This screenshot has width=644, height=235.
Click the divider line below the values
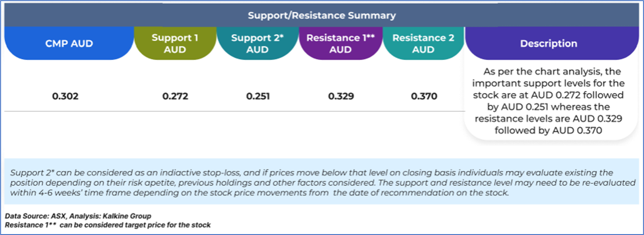tap(222, 111)
